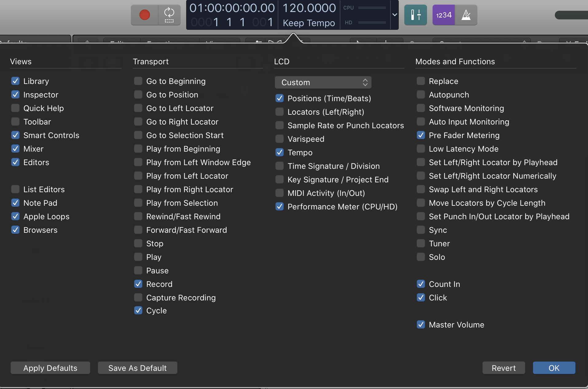This screenshot has width=588, height=389.
Task: Open the LCD display chevron menu
Action: [394, 15]
